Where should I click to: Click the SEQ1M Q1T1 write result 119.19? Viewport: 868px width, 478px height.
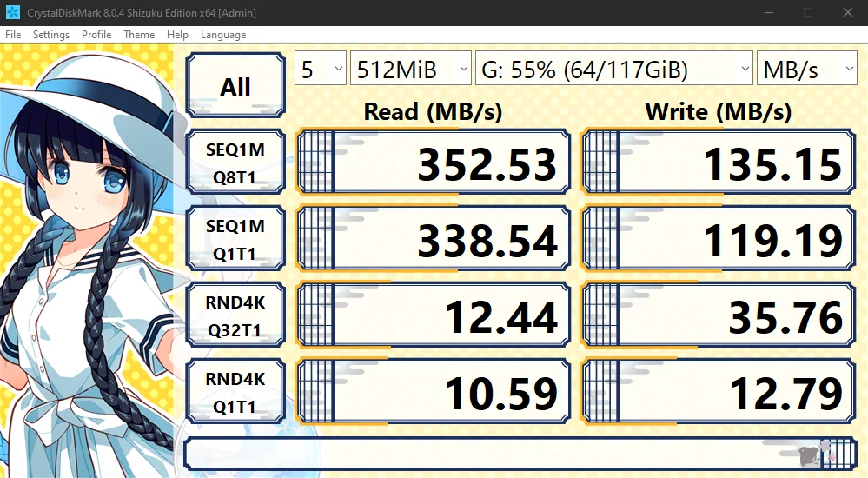pos(719,239)
